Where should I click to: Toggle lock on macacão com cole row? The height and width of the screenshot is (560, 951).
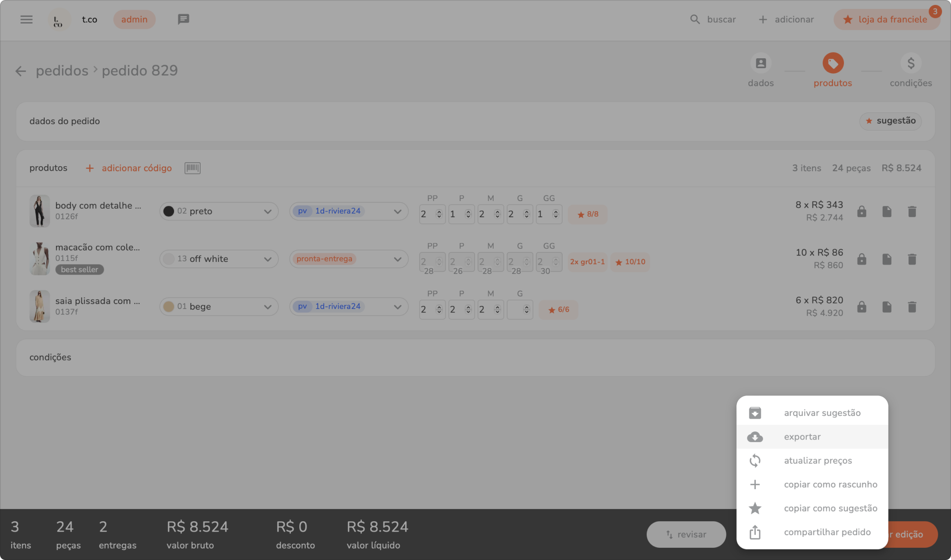click(862, 259)
